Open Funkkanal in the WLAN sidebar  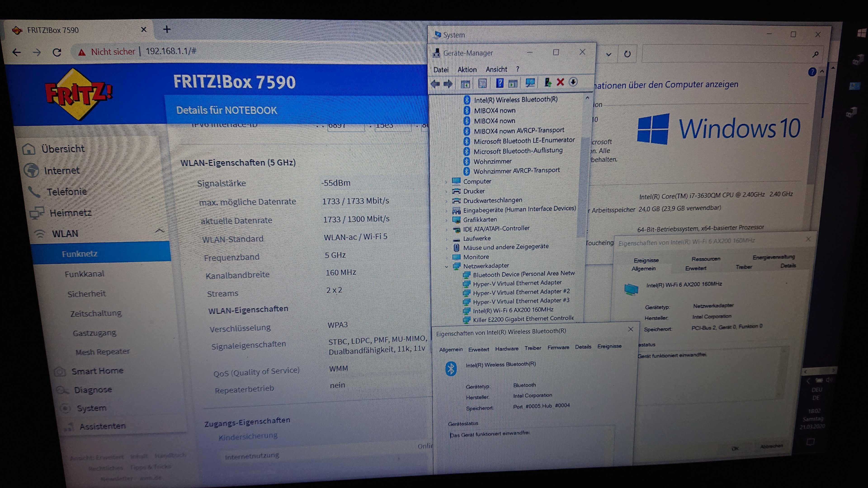point(84,274)
